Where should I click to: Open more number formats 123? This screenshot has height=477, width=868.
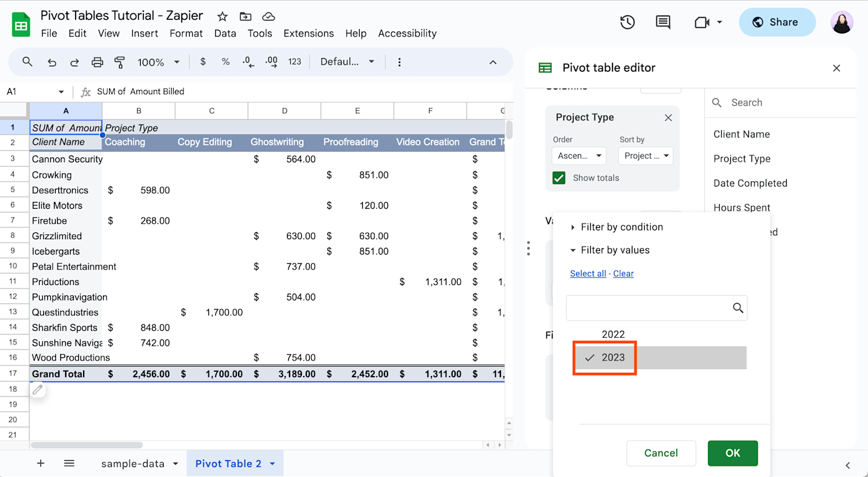[295, 62]
